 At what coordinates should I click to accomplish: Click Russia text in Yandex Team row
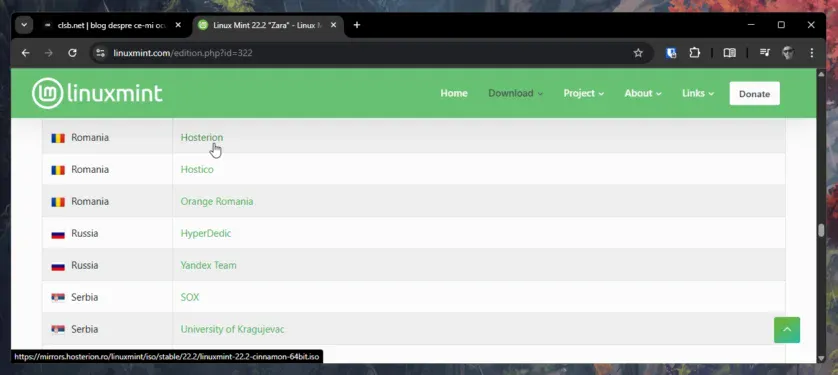[84, 265]
